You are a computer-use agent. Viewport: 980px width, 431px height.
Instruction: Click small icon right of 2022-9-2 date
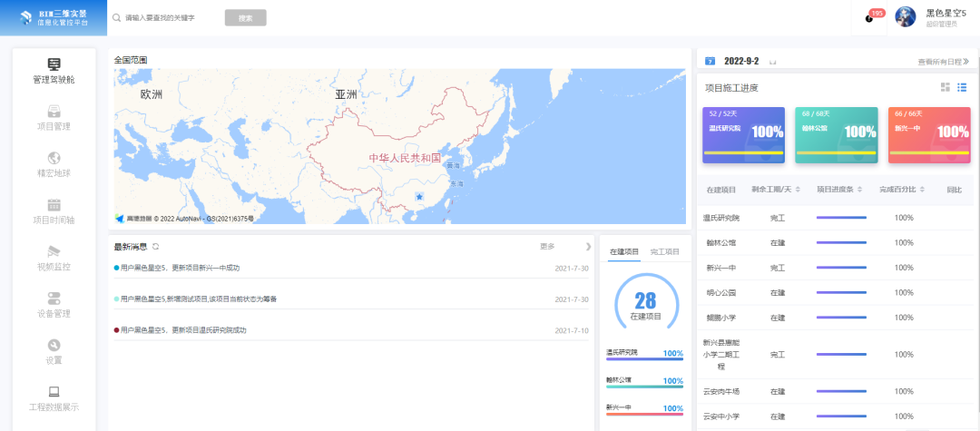click(772, 62)
